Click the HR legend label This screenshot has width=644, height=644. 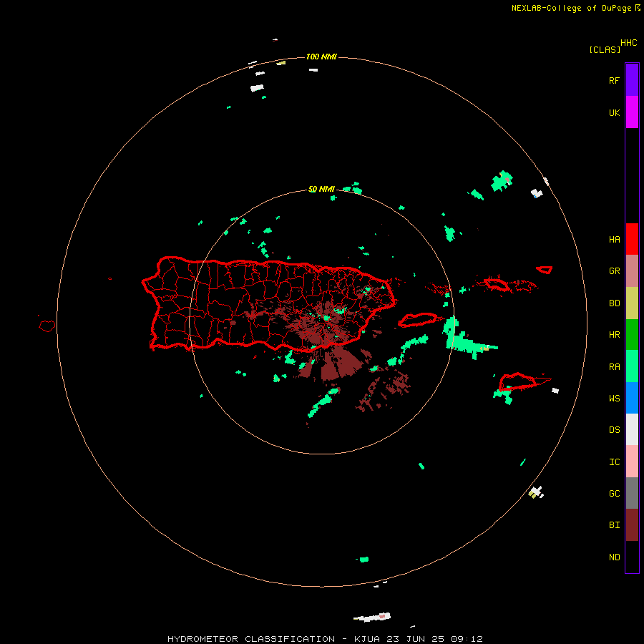[614, 335]
